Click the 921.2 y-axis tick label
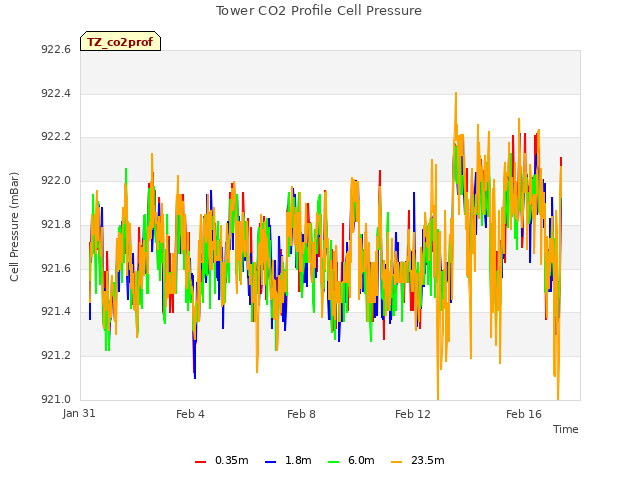The height and width of the screenshot is (480, 640). click(x=56, y=356)
